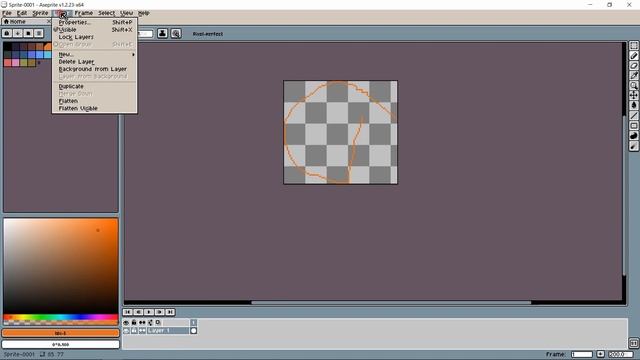Go to the first frame

pos(128,312)
